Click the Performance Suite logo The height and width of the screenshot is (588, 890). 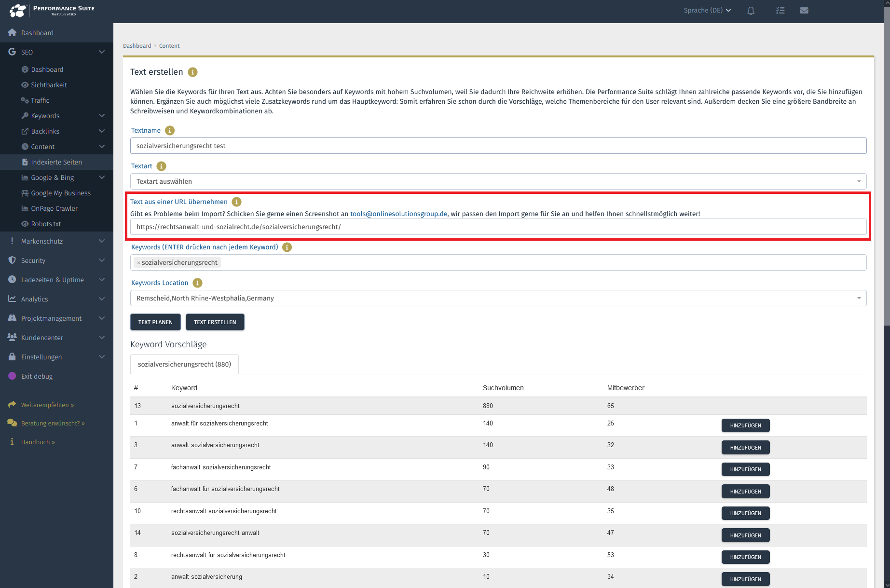[x=52, y=11]
